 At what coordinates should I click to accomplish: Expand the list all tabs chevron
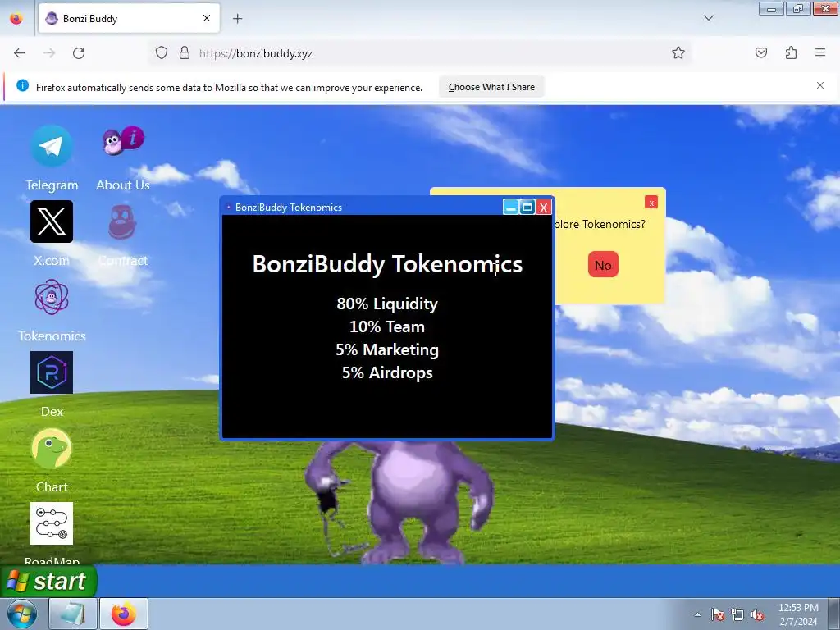tap(709, 18)
